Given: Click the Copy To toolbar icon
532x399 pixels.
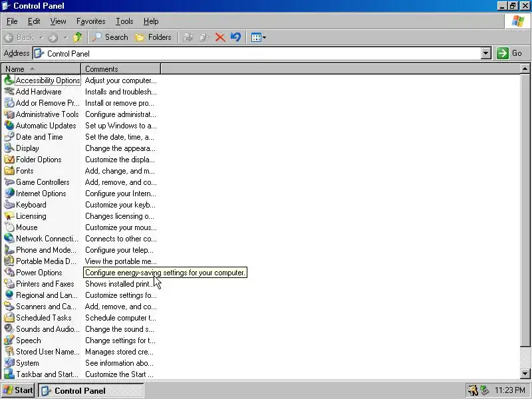Looking at the screenshot, I should pos(204,37).
